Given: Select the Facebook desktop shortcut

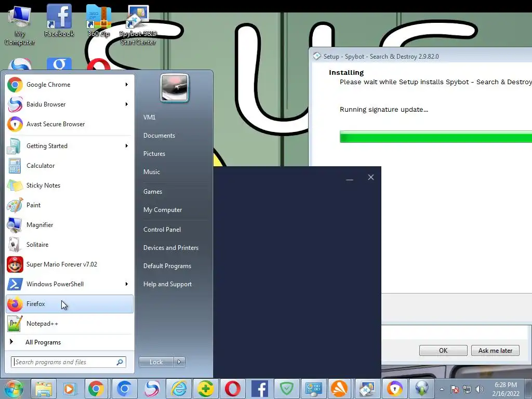Looking at the screenshot, I should 59,20.
